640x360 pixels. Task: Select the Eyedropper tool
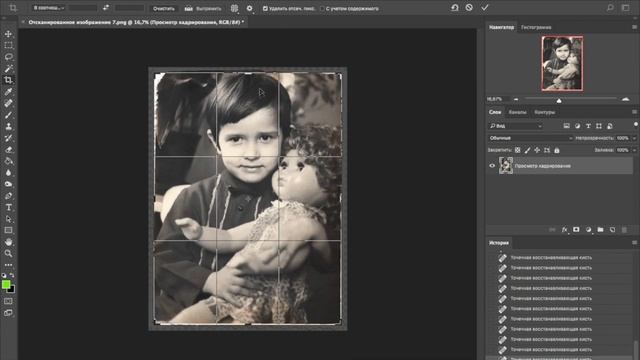pos(8,92)
